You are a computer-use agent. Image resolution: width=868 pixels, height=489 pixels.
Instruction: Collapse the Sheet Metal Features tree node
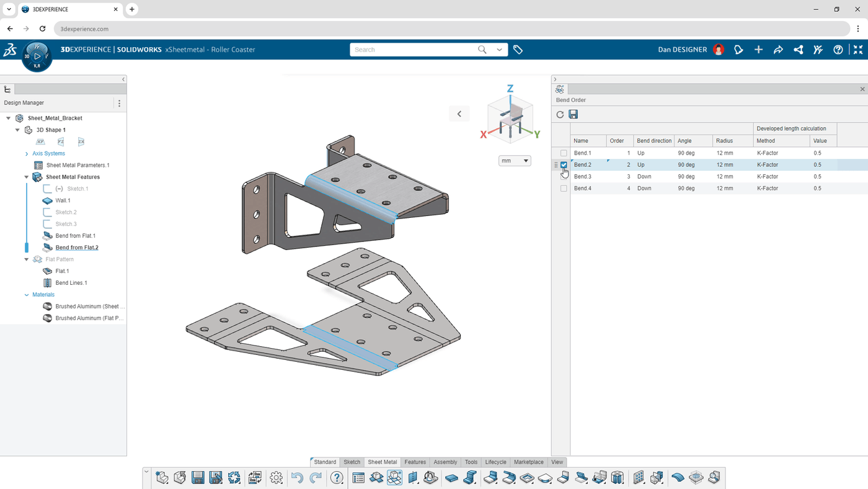point(25,176)
